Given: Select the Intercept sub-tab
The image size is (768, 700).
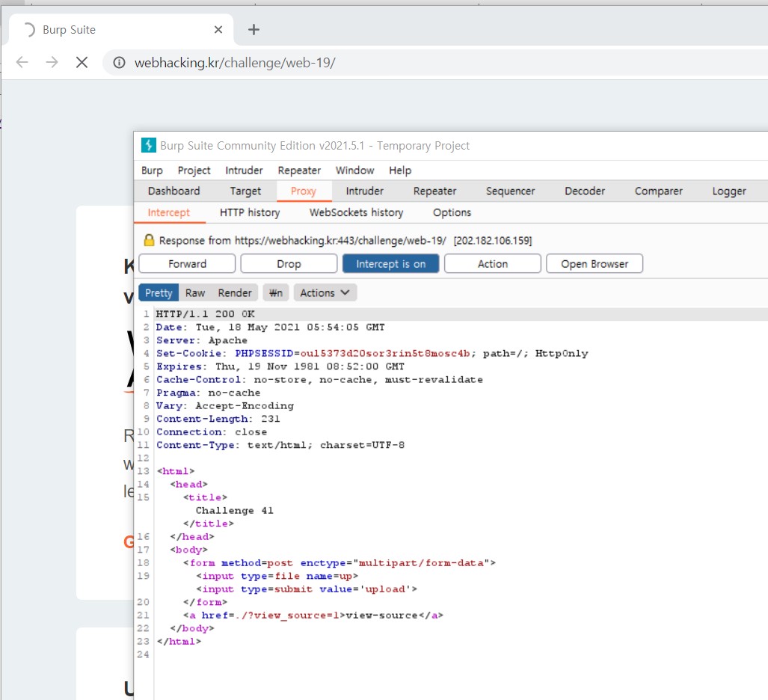Looking at the screenshot, I should pos(169,212).
